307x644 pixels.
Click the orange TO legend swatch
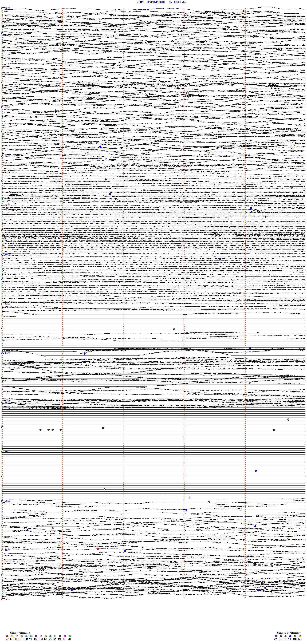point(46,636)
